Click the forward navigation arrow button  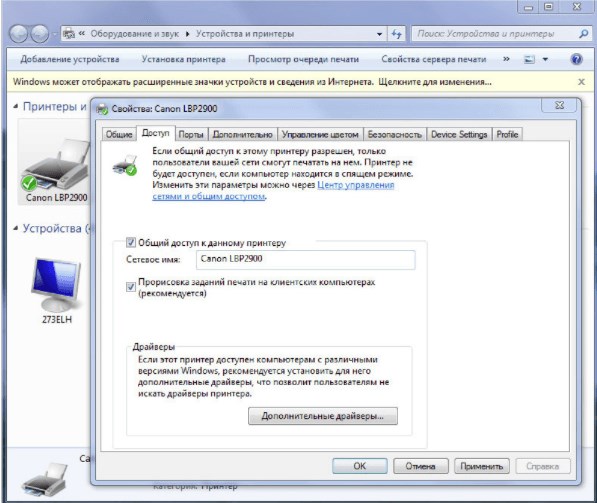click(39, 34)
